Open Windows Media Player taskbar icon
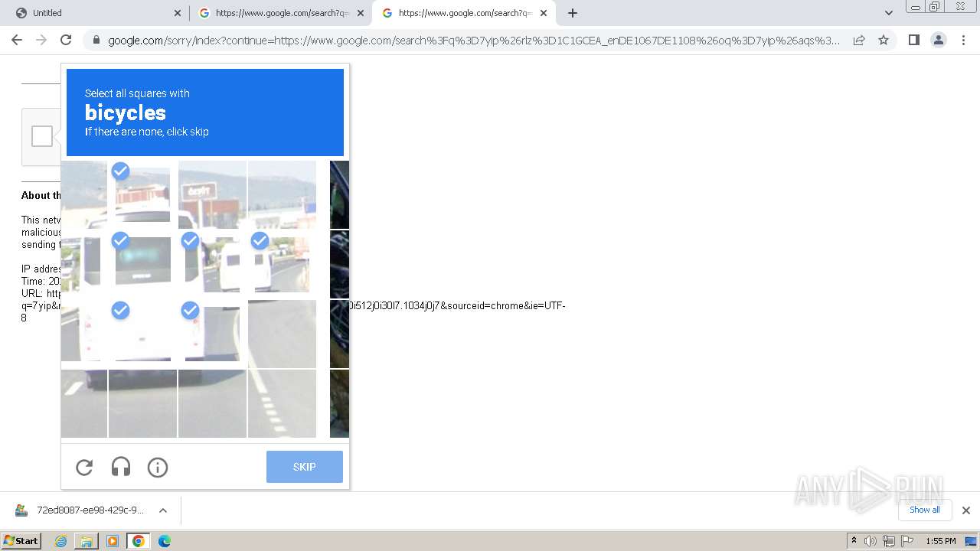 (x=113, y=541)
